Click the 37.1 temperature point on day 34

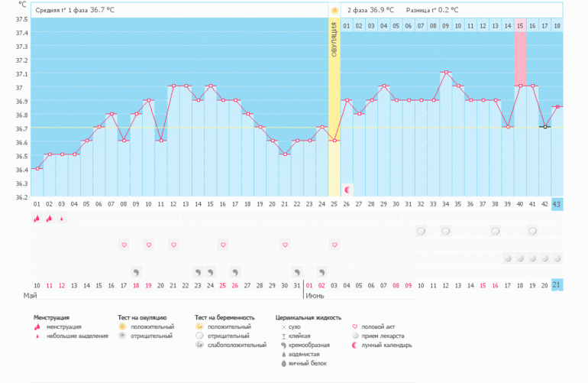coord(446,72)
